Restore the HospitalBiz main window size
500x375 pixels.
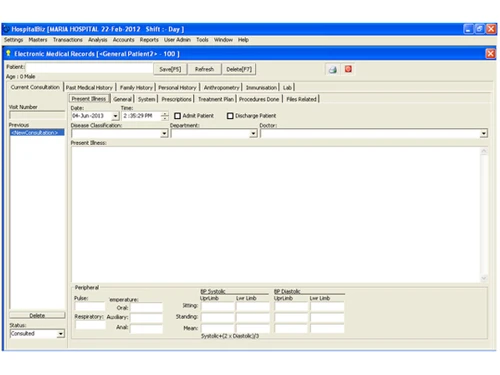pos(479,29)
